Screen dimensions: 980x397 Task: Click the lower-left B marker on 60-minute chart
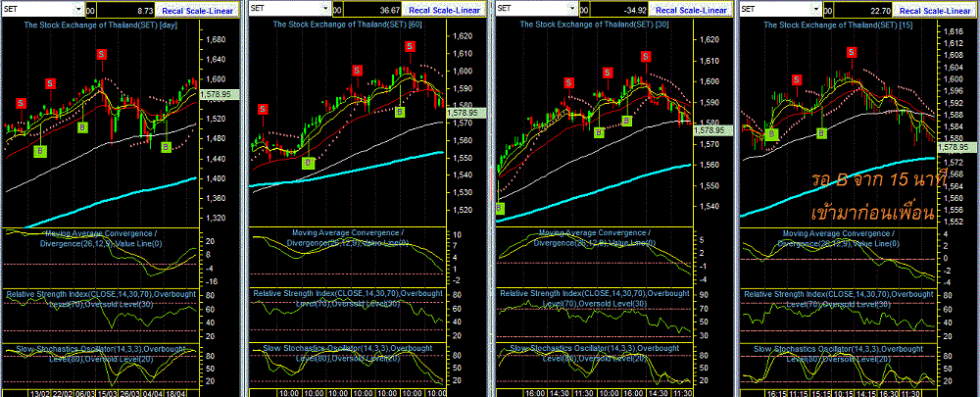[x=308, y=163]
